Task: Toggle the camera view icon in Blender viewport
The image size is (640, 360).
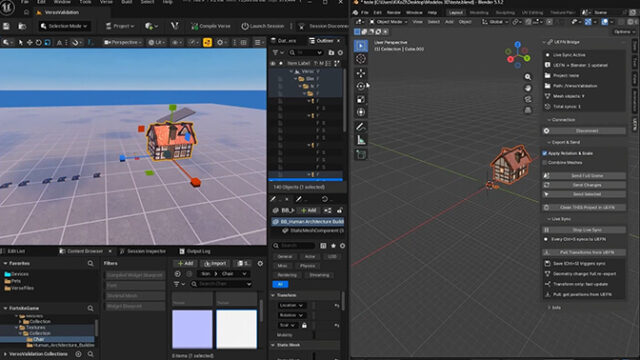Action: click(x=528, y=99)
